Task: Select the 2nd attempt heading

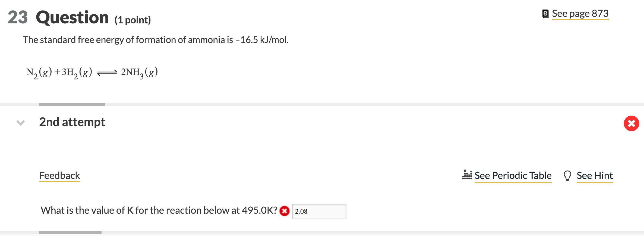Action: pos(72,122)
